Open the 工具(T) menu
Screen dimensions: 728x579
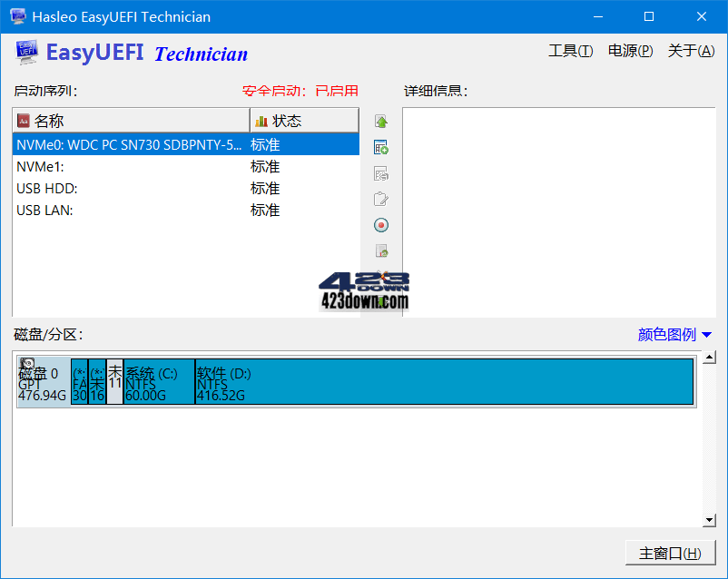[570, 52]
